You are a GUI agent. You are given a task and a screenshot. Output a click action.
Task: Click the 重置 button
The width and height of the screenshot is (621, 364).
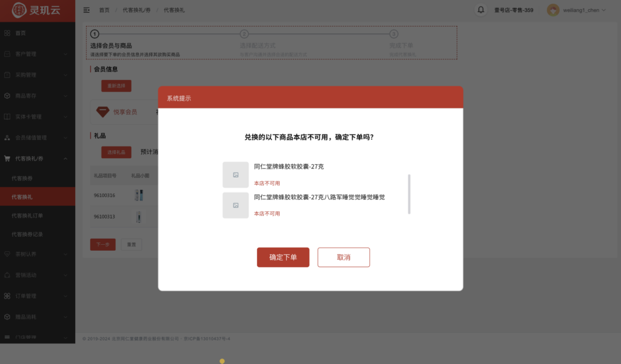tap(132, 245)
